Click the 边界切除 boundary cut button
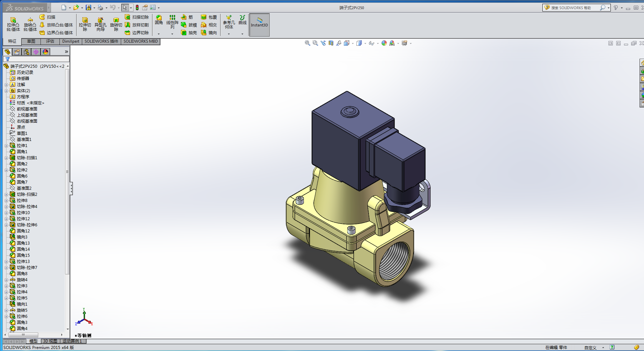Screen dimensions: 644x351 pos(137,33)
